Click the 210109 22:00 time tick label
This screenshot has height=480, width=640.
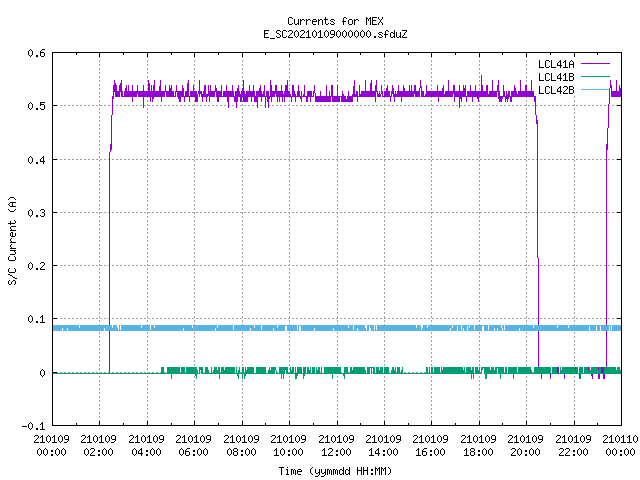[573, 446]
